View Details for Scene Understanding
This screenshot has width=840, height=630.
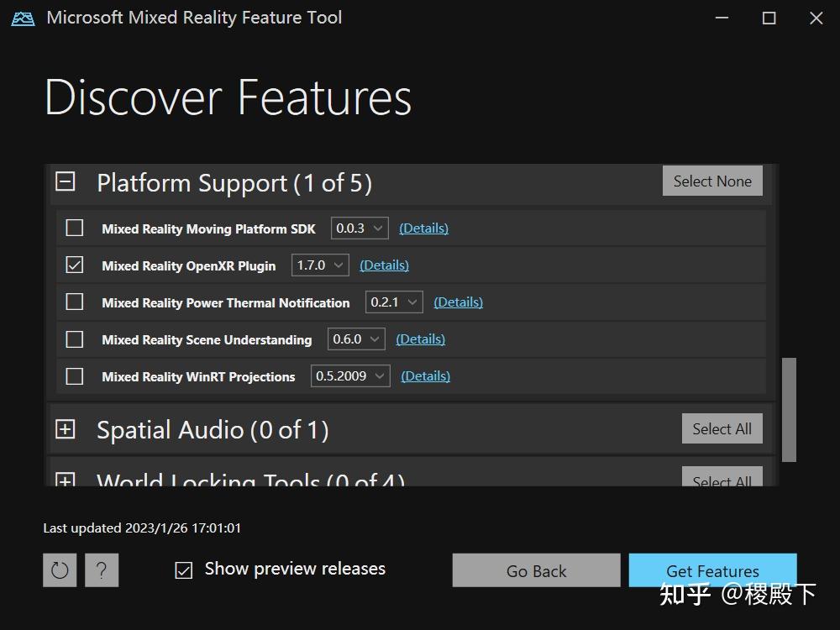(420, 339)
